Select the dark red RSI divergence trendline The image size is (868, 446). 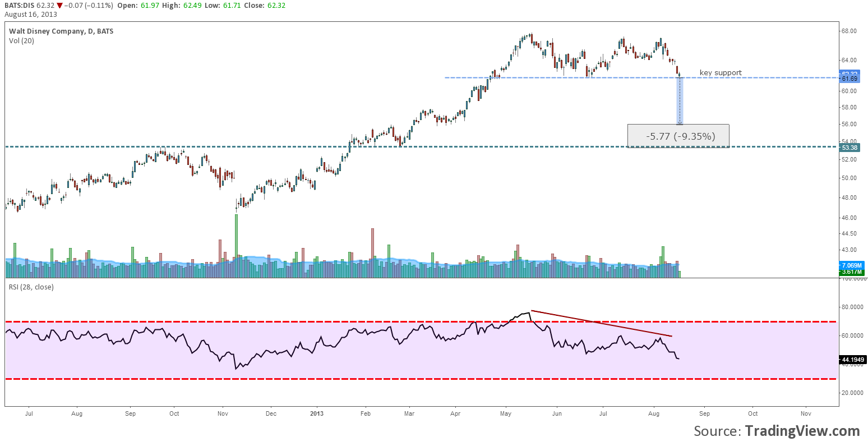[x=601, y=323]
